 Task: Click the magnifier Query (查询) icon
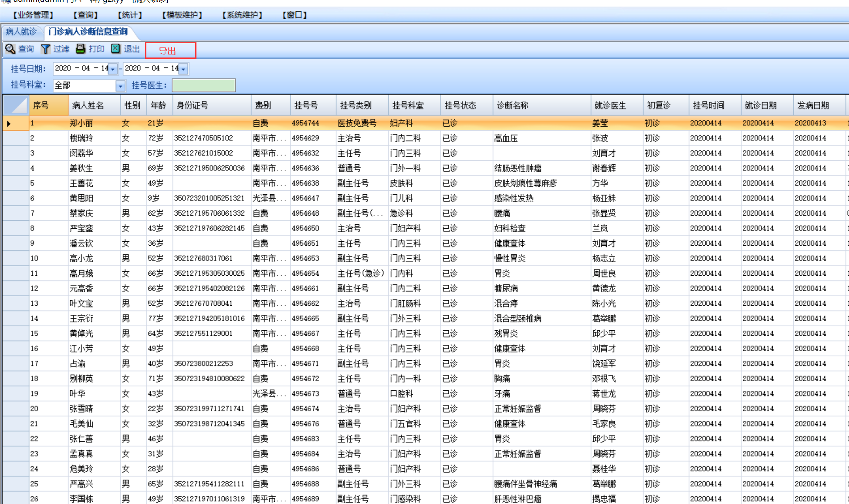(x=10, y=49)
